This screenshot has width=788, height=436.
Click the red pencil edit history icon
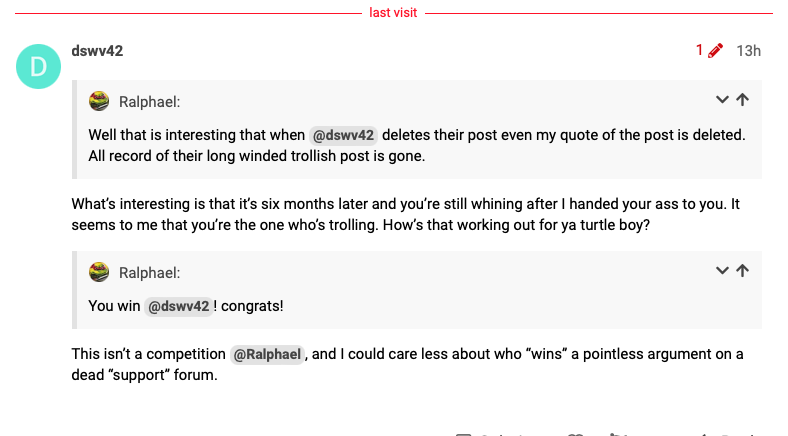click(x=715, y=51)
